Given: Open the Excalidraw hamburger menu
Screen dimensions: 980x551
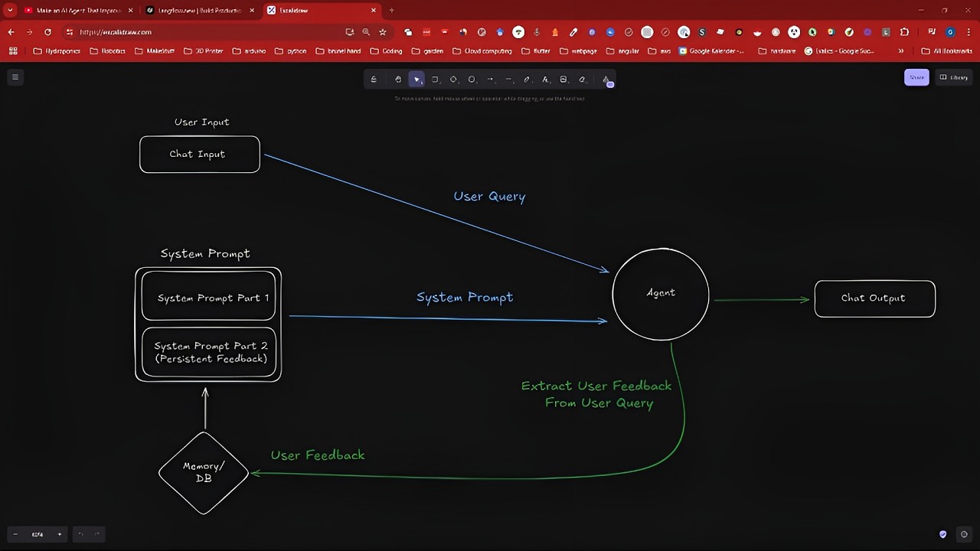Looking at the screenshot, I should click(x=15, y=77).
